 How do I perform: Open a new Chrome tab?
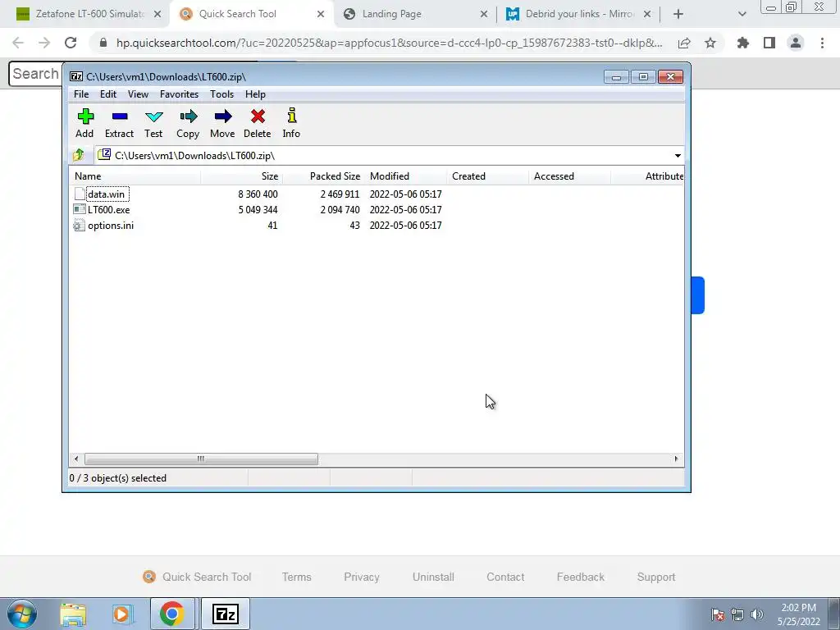[678, 14]
